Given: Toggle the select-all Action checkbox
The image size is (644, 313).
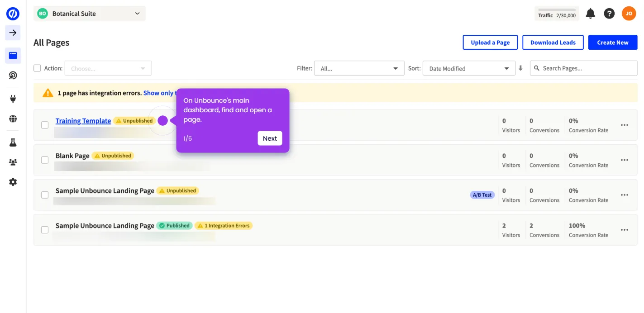Looking at the screenshot, I should [x=37, y=68].
